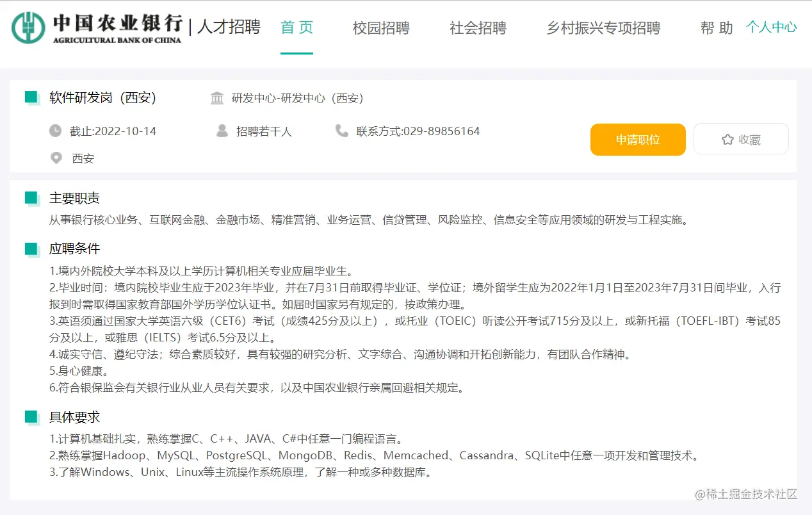Click the green square beside 应聘条件
Image resolution: width=812 pixels, height=515 pixels.
coord(32,249)
